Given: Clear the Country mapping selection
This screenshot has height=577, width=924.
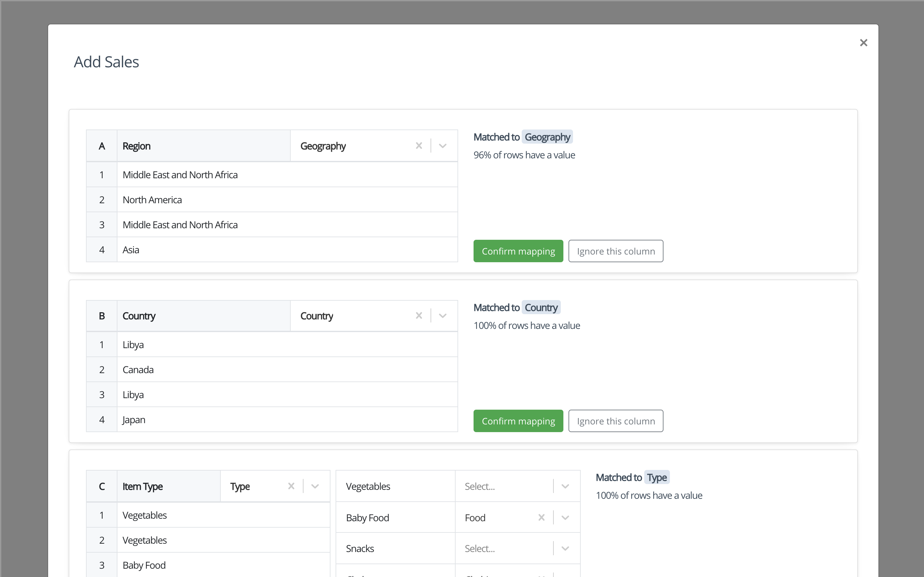Looking at the screenshot, I should pos(419,316).
